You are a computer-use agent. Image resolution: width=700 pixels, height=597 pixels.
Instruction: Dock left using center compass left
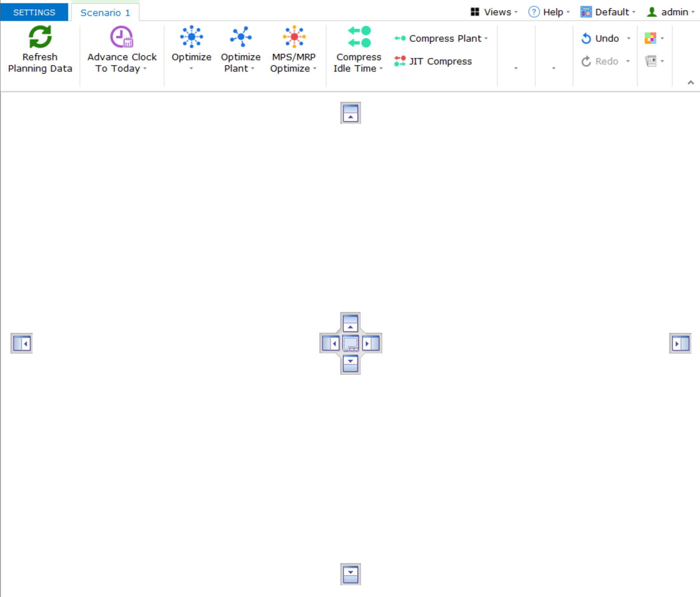[330, 343]
